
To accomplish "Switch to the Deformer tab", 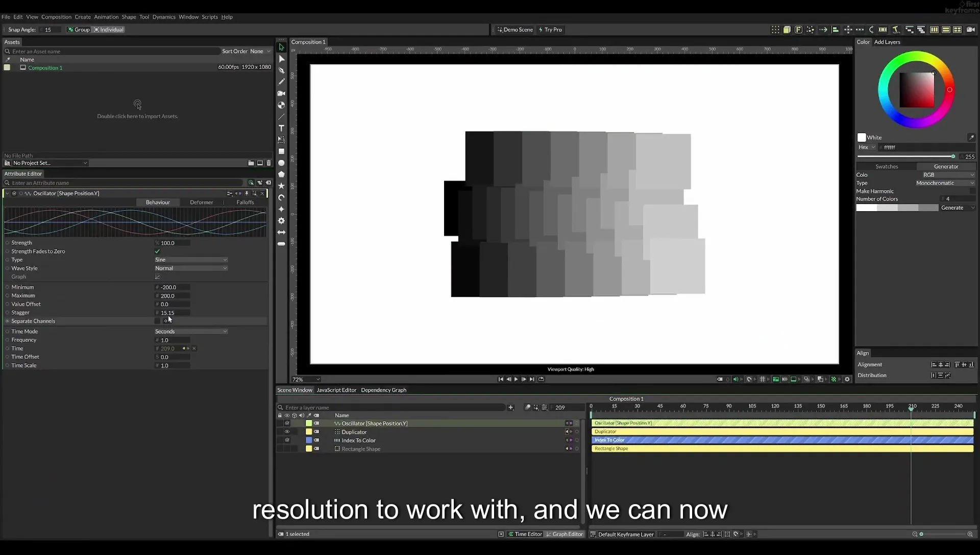I will pos(202,203).
